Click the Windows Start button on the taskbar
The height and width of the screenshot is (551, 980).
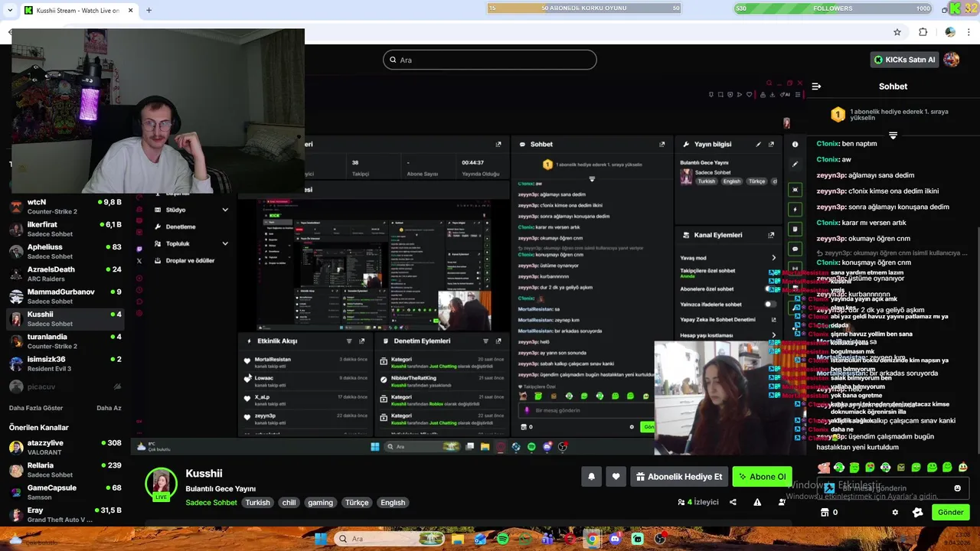pyautogui.click(x=321, y=539)
